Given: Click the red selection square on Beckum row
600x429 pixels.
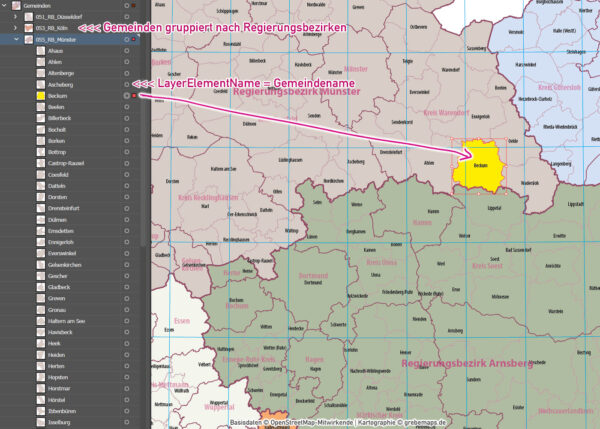Looking at the screenshot, I should (x=134, y=96).
